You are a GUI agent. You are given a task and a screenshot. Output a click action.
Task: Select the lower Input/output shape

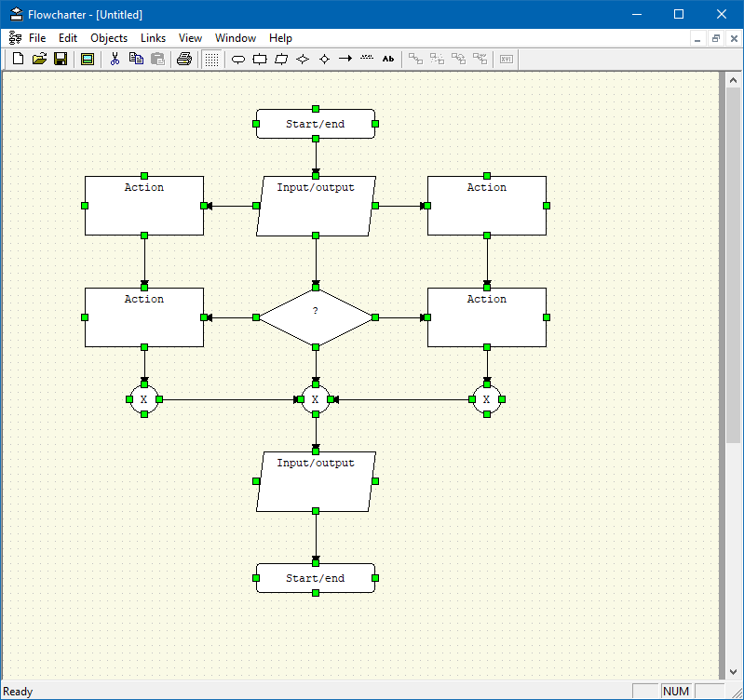coord(316,481)
